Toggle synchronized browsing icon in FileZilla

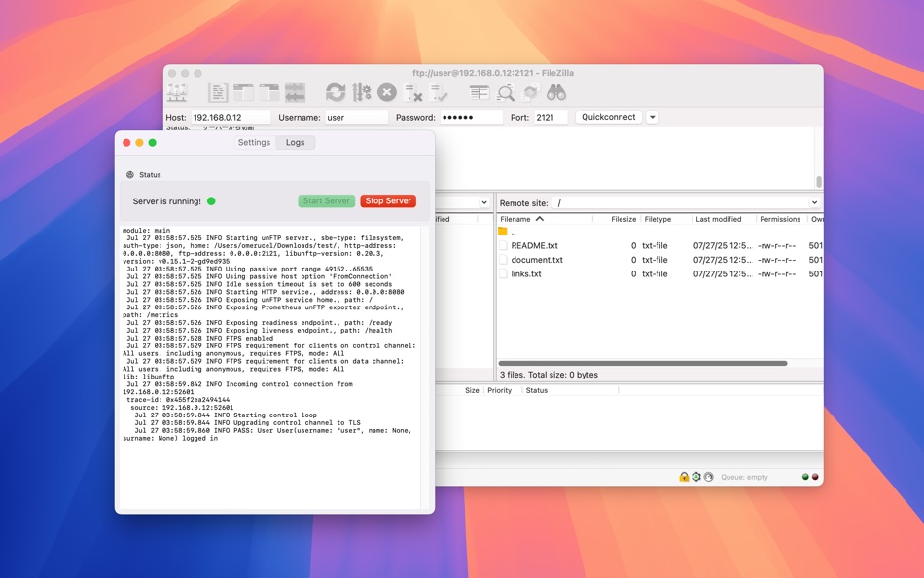pos(530,92)
